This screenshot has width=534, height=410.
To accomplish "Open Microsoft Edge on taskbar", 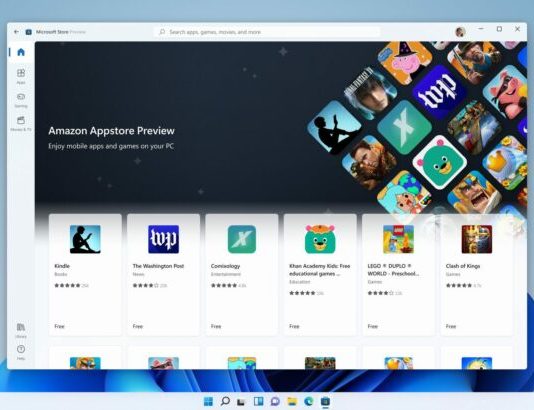I will pyautogui.click(x=309, y=401).
